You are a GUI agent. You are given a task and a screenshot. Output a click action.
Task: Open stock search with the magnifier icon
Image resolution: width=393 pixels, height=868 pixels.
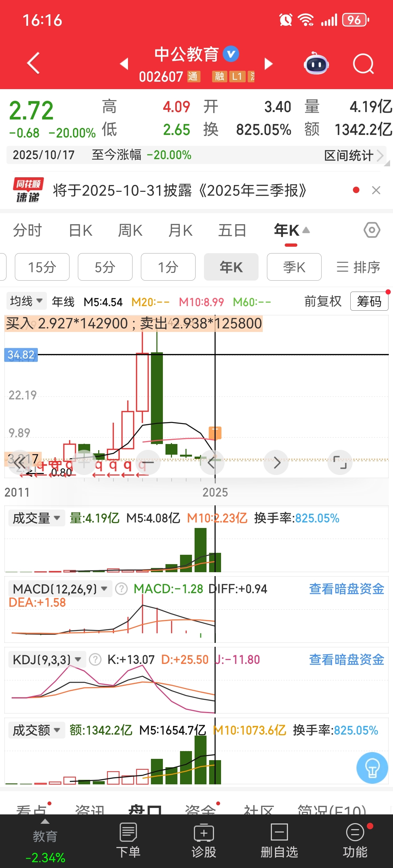pyautogui.click(x=363, y=63)
